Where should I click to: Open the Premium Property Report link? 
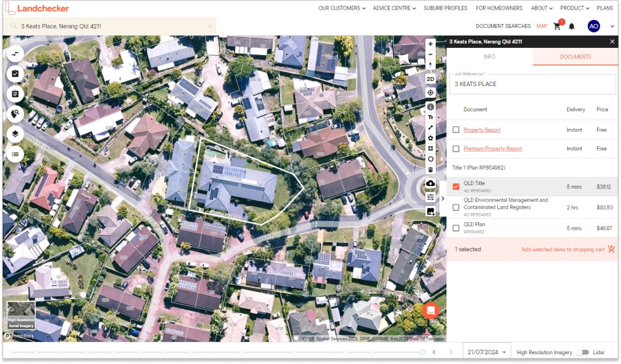493,148
